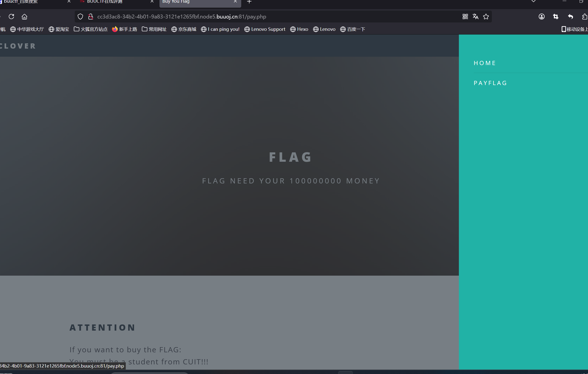Open the 常用网址 bookmark folder
This screenshot has height=374, width=588.
[154, 29]
